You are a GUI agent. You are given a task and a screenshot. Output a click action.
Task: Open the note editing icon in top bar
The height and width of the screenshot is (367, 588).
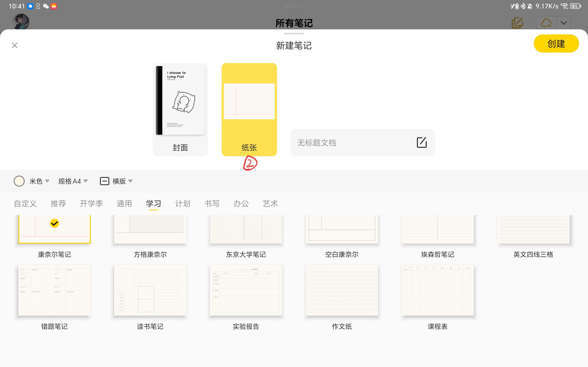tap(517, 23)
